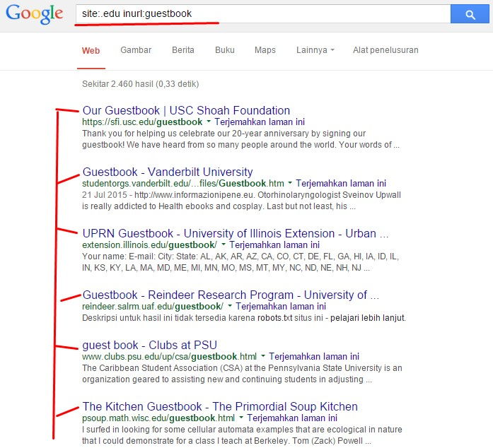Click the Google logo
493x448 pixels.
click(34, 14)
